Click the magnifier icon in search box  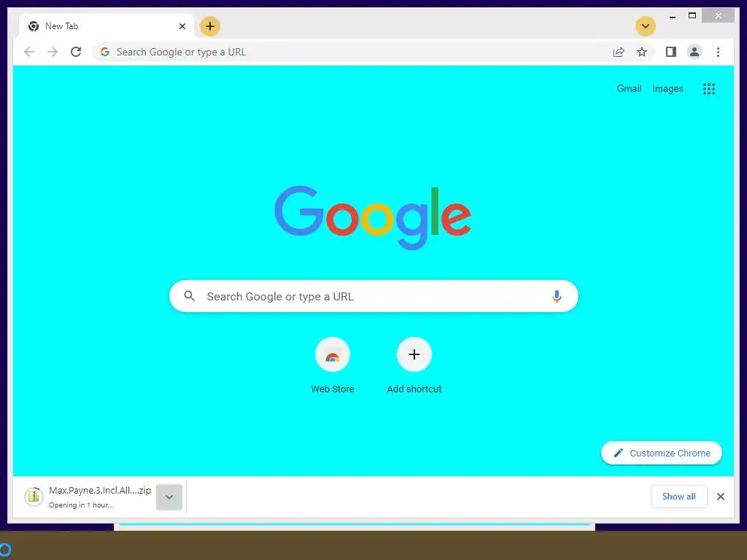tap(189, 296)
